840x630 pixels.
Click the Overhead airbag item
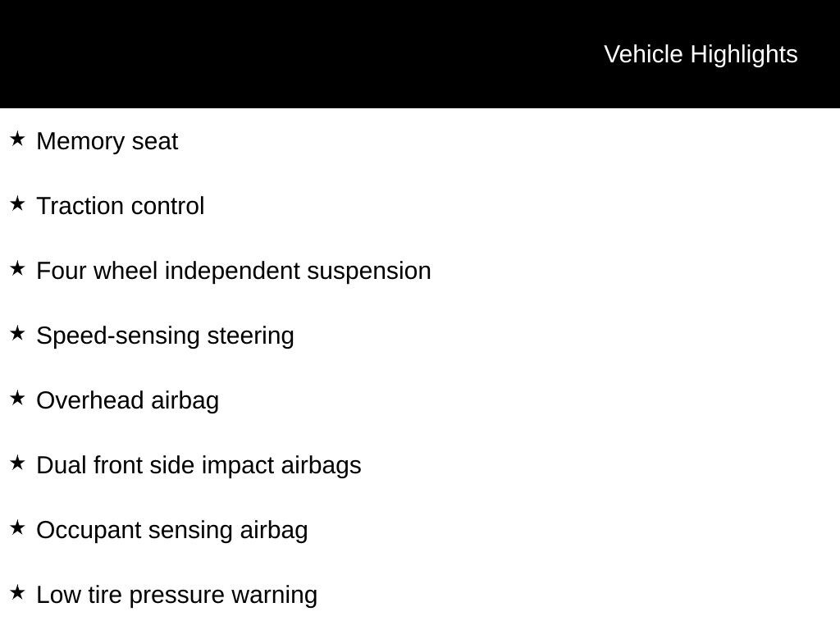[127, 400]
